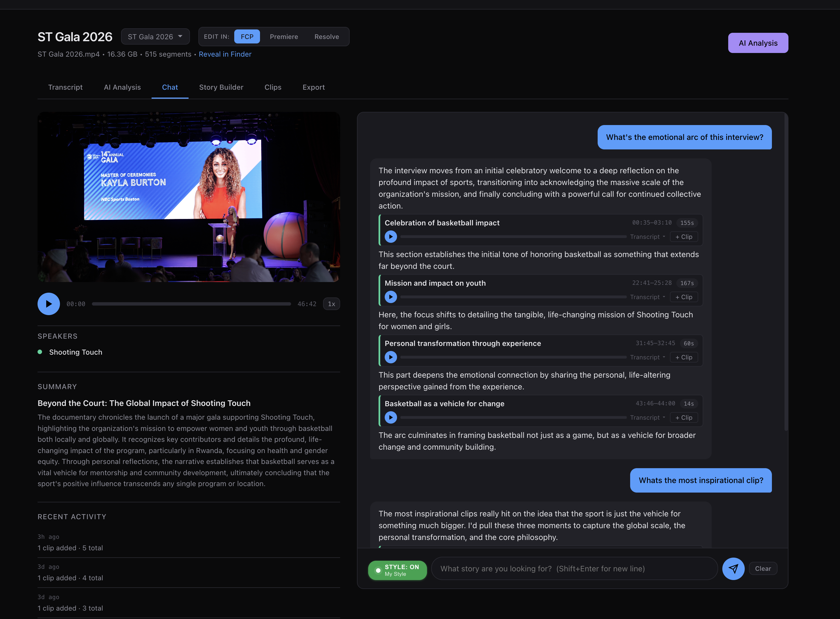
Task: Add Celebration of basketball impact as clip
Action: point(683,237)
